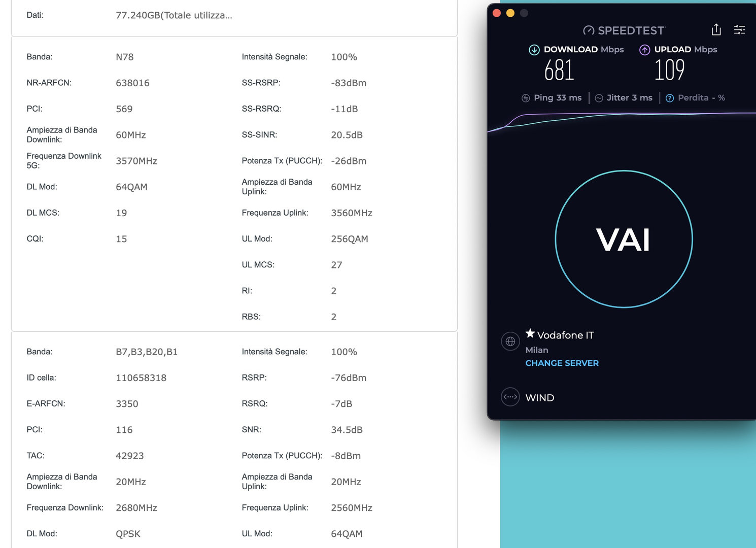Click the TAC value 42923
The width and height of the screenshot is (756, 548).
point(130,456)
